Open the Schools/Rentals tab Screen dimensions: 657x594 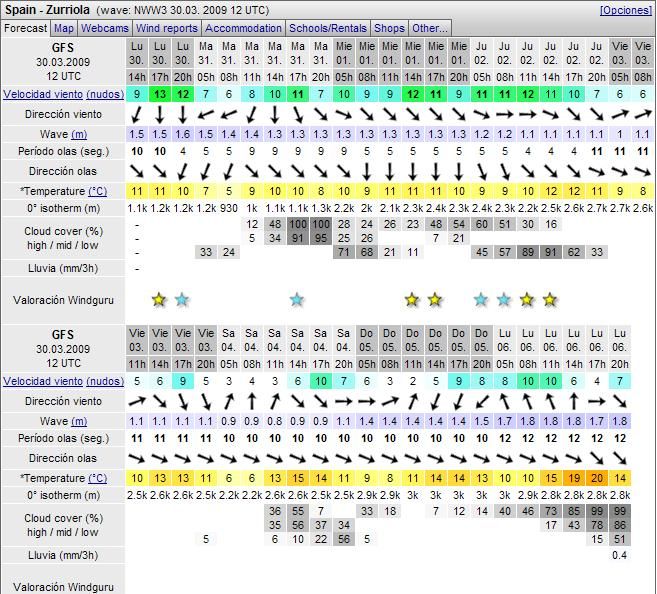[328, 28]
